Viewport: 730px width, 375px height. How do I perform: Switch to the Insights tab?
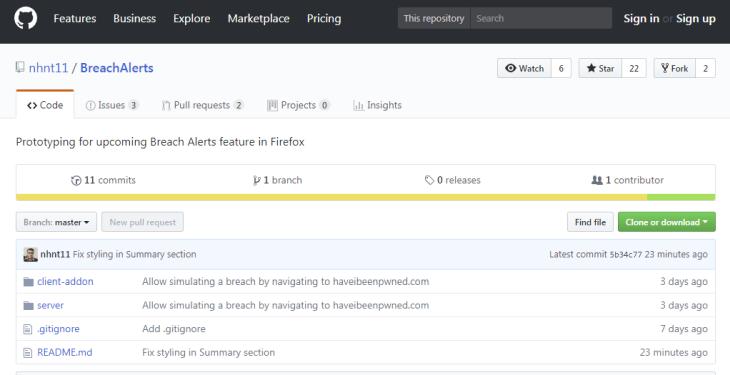point(378,105)
